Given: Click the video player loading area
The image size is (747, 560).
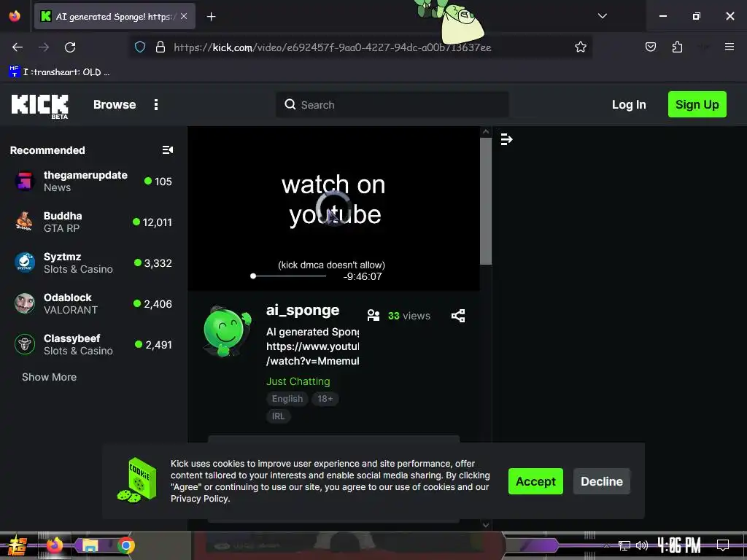Looking at the screenshot, I should 333,208.
